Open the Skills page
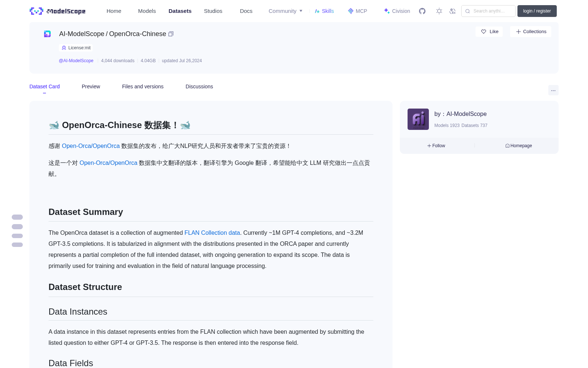 (x=325, y=11)
